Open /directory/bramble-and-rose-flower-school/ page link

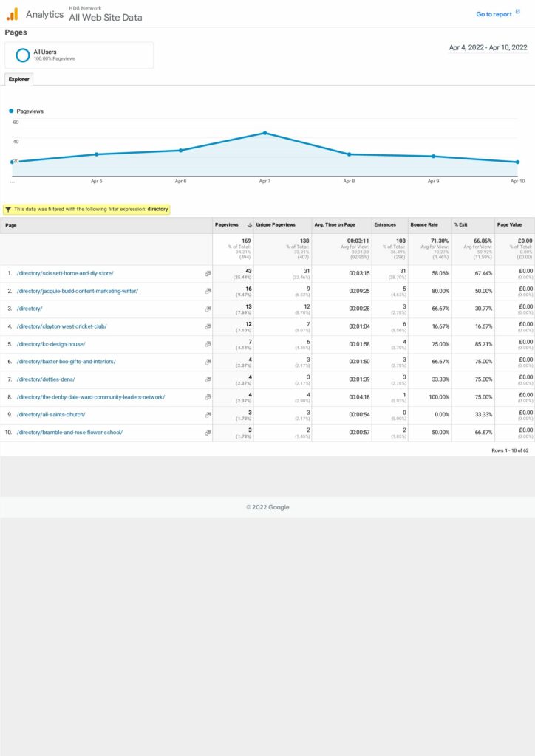coord(69,433)
